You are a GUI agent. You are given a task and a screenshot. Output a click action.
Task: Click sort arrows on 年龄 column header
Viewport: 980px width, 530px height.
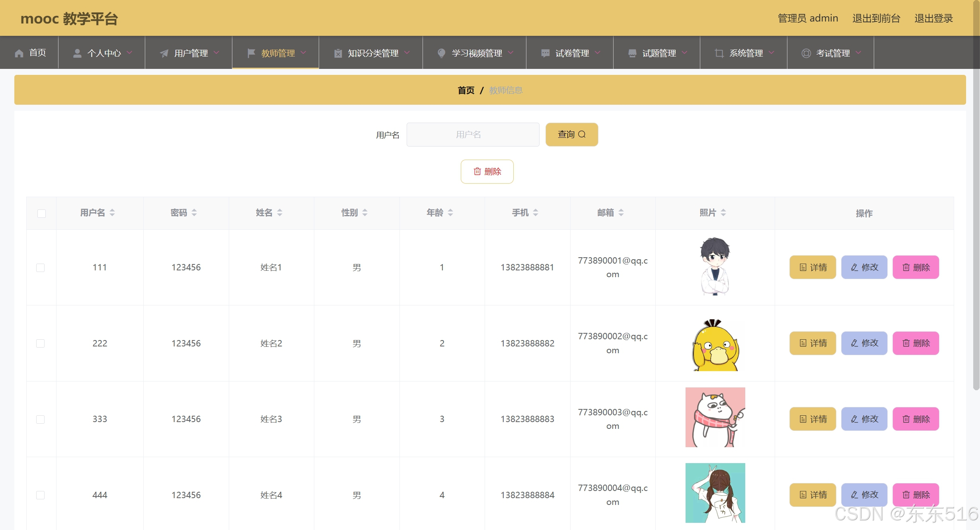(x=450, y=213)
